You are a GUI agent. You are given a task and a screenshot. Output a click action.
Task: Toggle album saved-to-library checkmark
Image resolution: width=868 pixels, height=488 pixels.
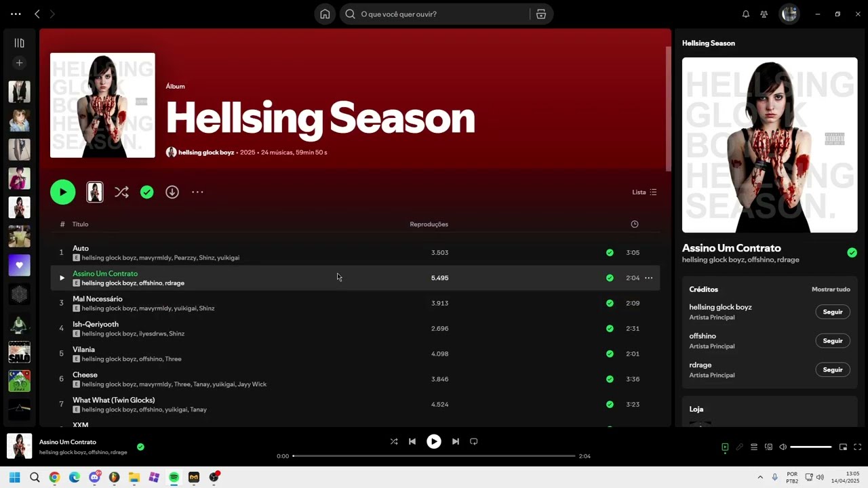pyautogui.click(x=146, y=192)
